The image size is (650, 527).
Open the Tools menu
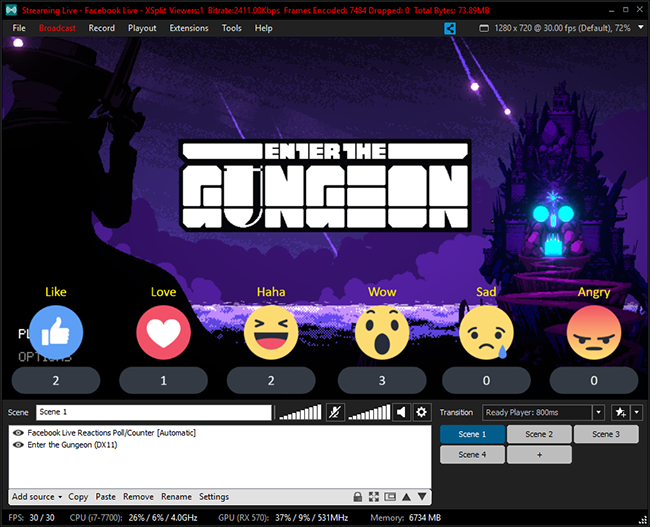click(231, 28)
